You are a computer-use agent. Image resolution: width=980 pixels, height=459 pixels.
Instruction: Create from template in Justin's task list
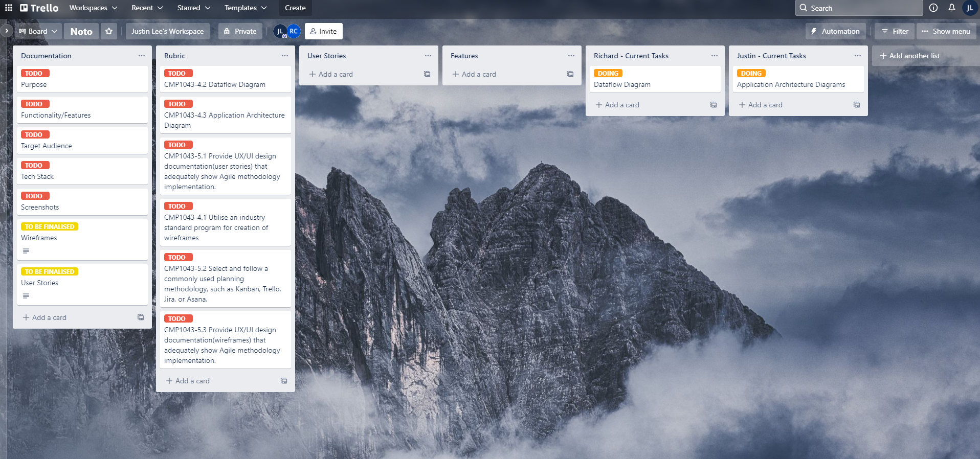coord(857,105)
